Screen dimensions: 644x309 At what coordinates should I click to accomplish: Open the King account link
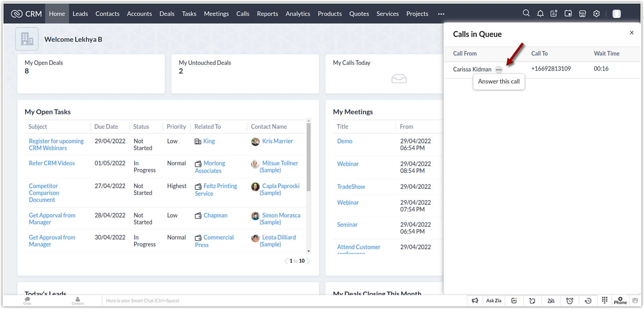click(x=209, y=141)
